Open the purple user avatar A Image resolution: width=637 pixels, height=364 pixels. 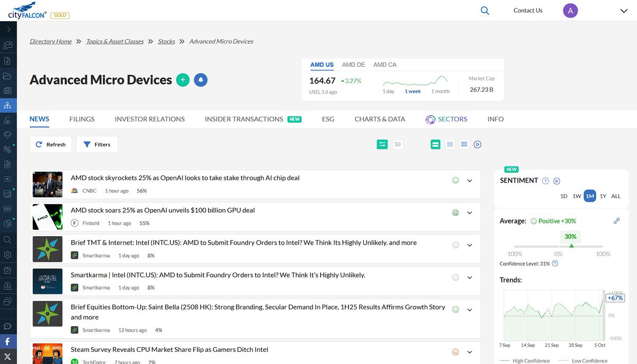(x=570, y=10)
